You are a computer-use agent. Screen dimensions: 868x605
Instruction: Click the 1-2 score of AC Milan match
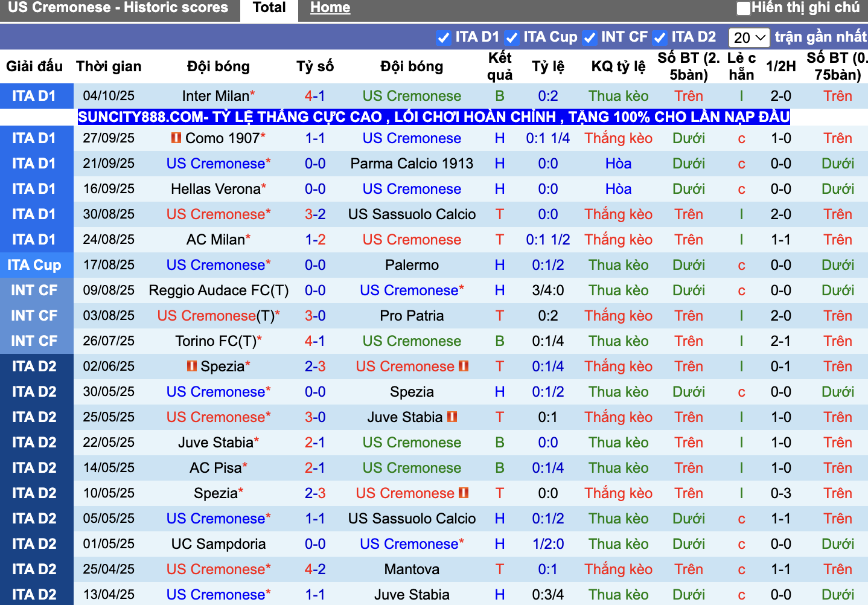pos(315,240)
